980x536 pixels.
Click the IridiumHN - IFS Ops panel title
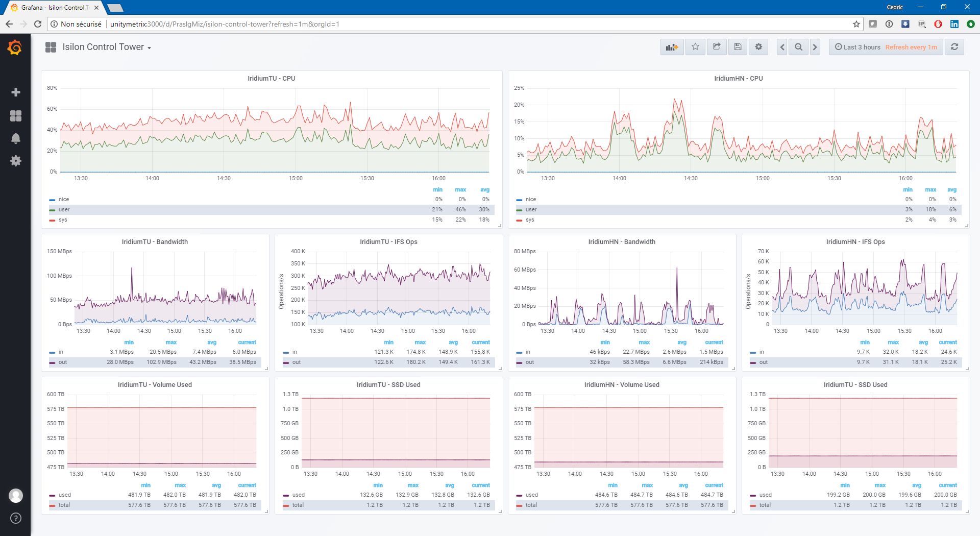(x=855, y=242)
